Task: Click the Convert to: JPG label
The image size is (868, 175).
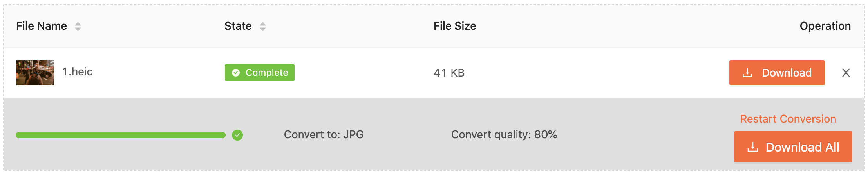Action: [x=324, y=135]
